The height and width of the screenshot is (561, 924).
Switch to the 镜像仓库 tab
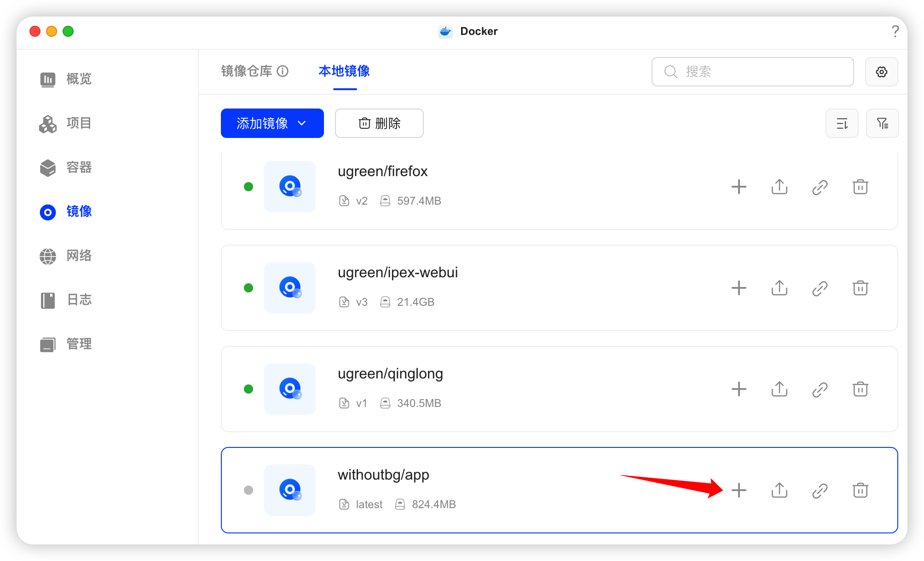[247, 71]
